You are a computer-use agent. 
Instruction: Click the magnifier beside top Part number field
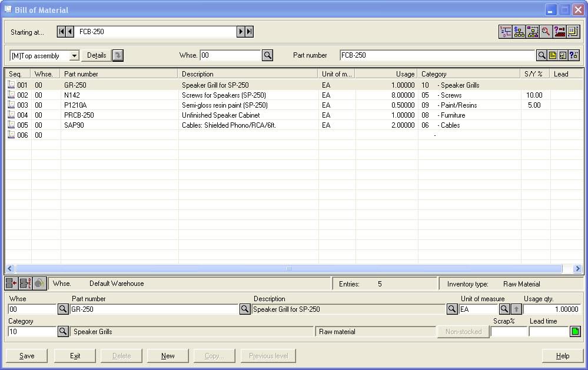point(542,55)
